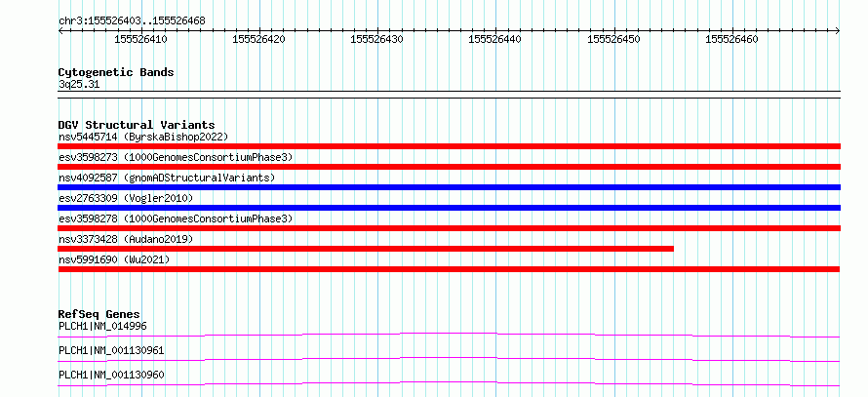Click ruler position 155526440
Viewport: 868px width, 397px height.
tap(494, 39)
